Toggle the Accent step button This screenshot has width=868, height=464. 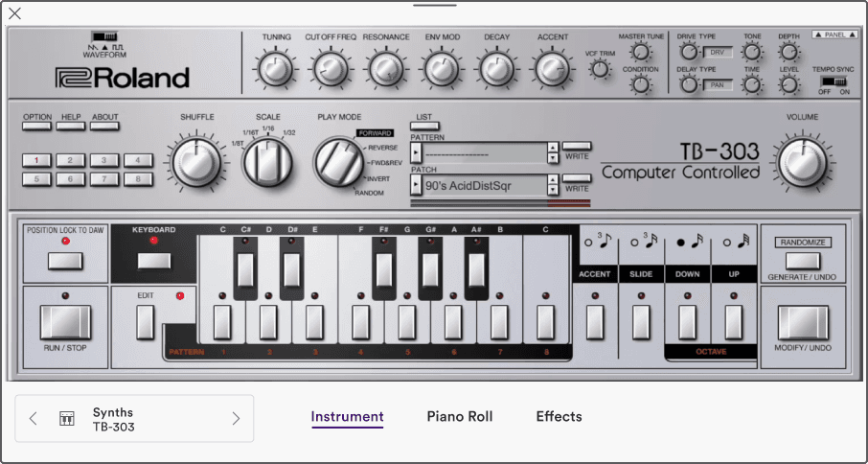coord(595,322)
